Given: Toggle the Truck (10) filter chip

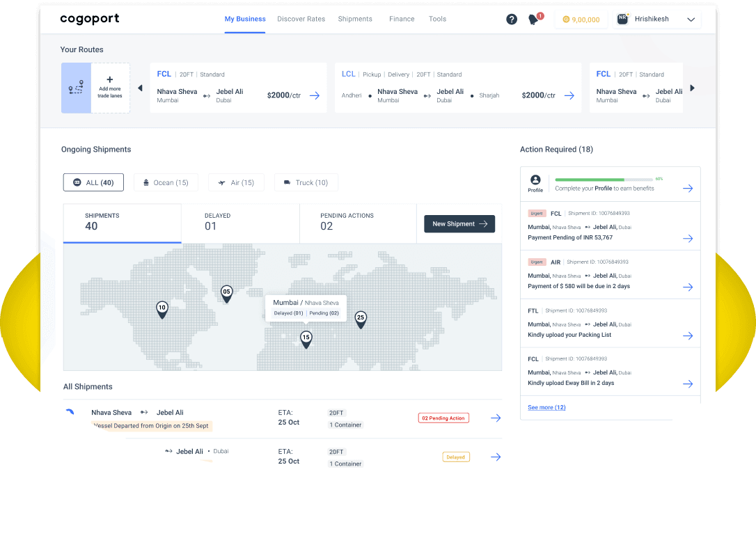Looking at the screenshot, I should click(x=306, y=182).
